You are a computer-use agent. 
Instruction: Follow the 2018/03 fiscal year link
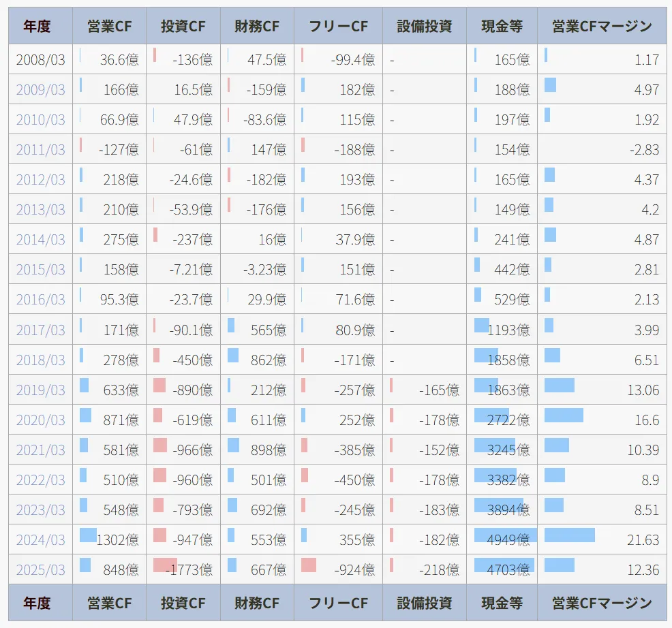[41, 360]
